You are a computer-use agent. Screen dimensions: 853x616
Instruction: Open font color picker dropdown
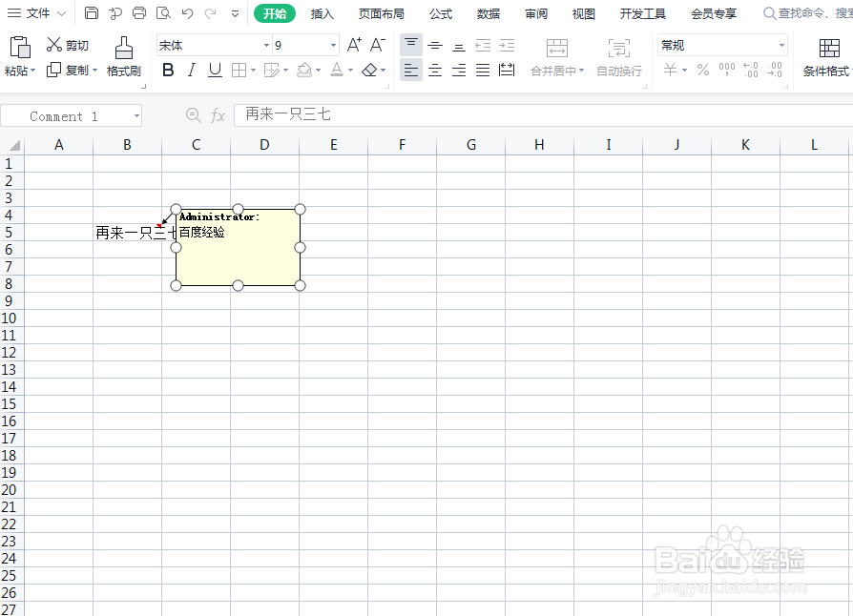[351, 71]
